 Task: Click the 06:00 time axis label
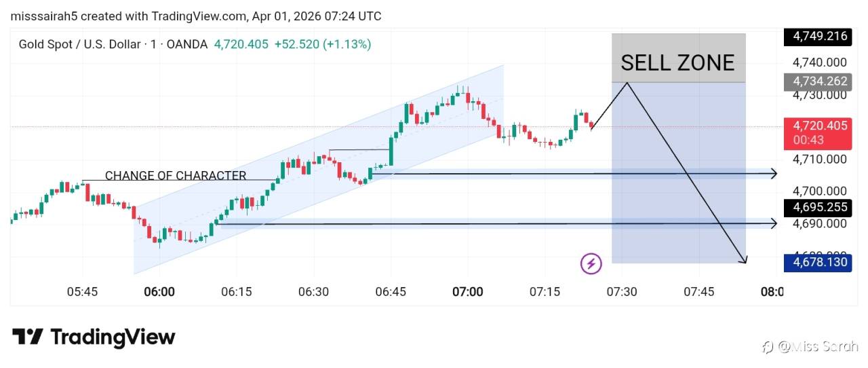click(x=159, y=292)
